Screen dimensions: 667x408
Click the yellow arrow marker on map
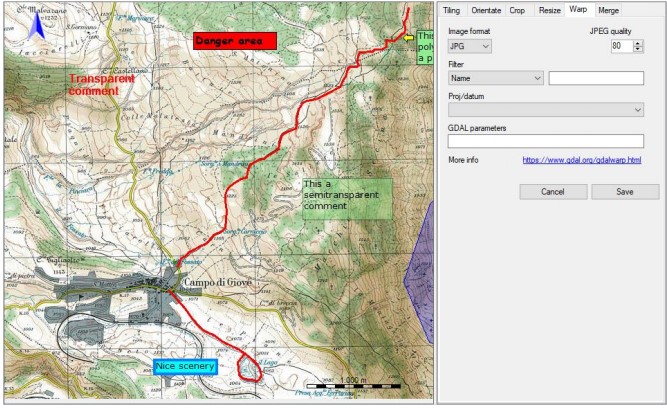pos(408,38)
